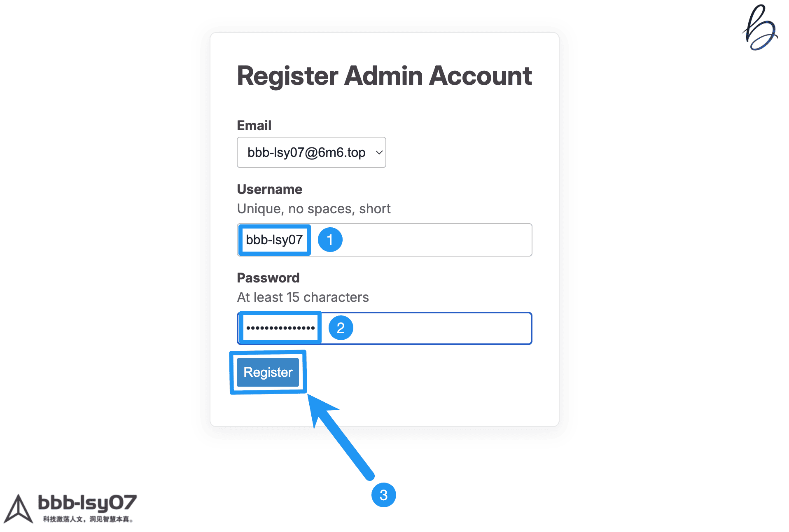789x532 pixels.
Task: Click the typed bbb-lsy07 text in Username
Action: 274,240
